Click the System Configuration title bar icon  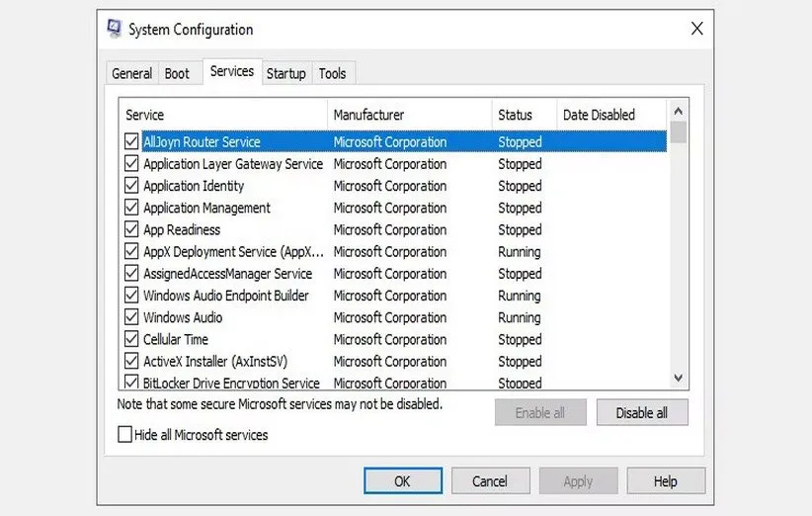(x=115, y=30)
